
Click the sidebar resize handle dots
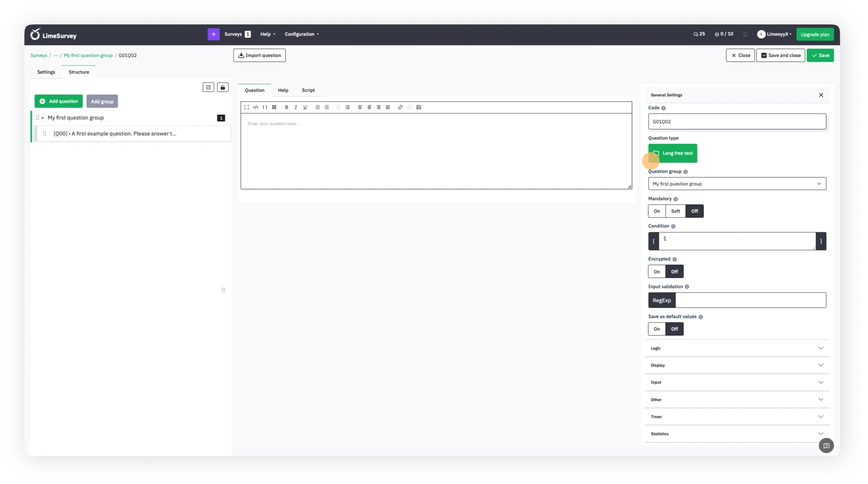click(x=223, y=290)
